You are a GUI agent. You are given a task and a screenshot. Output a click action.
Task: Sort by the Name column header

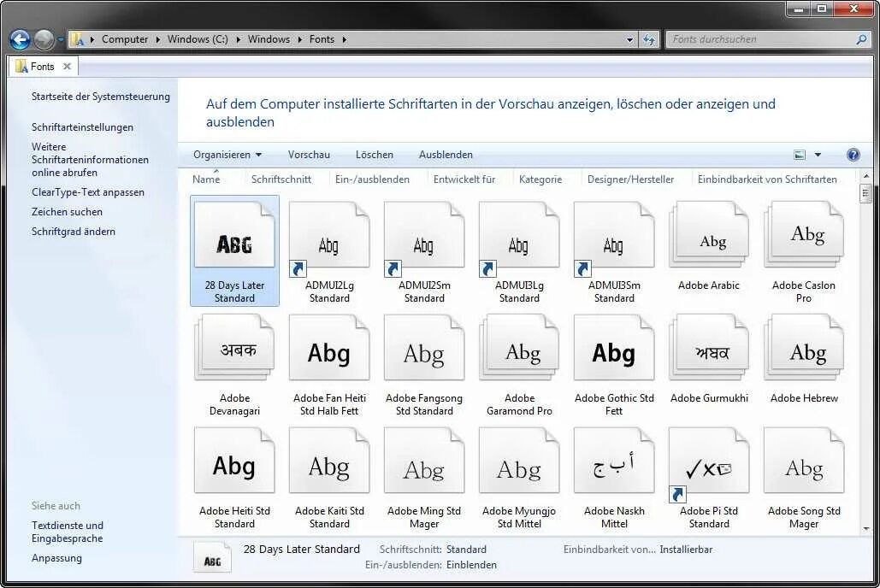click(206, 179)
